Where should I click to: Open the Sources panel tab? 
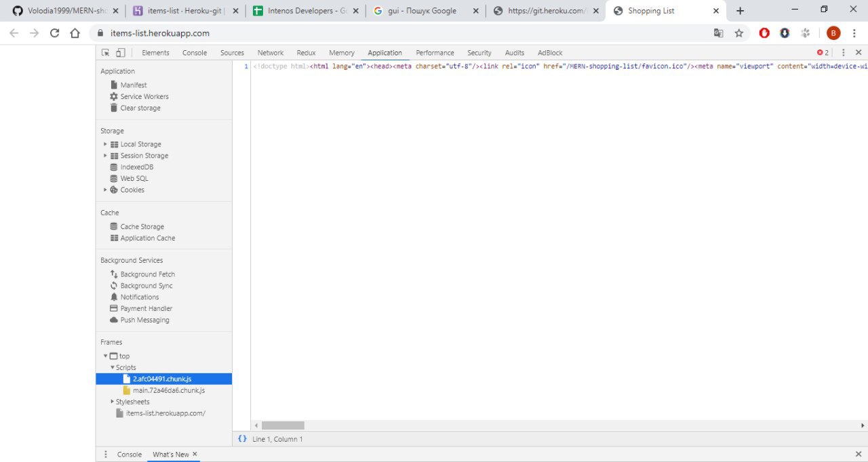232,53
